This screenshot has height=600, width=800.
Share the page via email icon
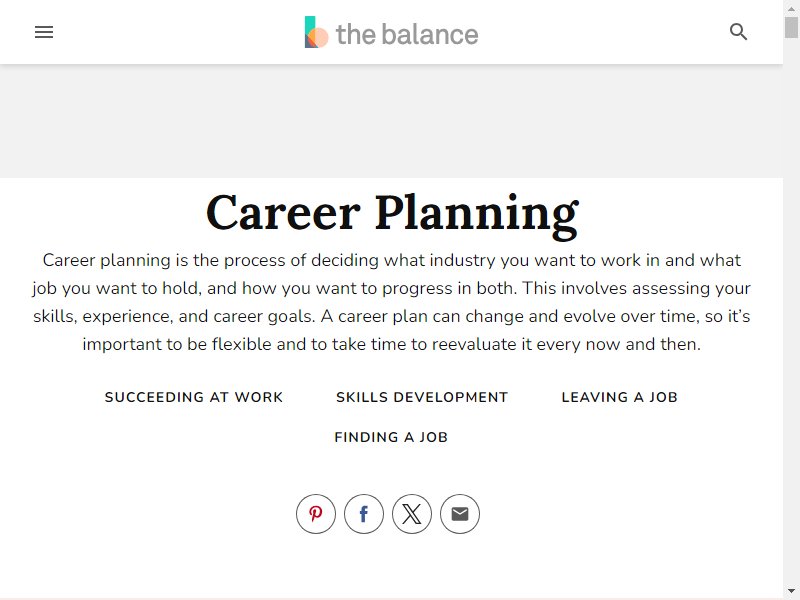(x=460, y=514)
